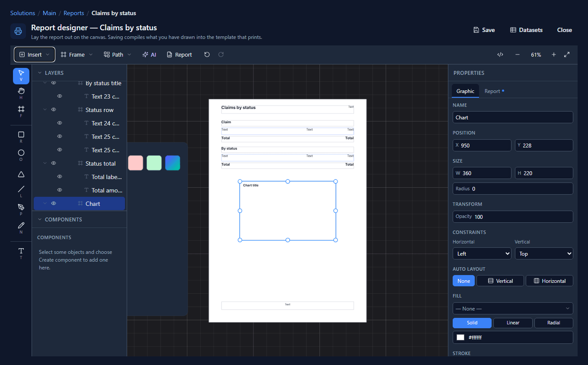This screenshot has height=365, width=588.
Task: Click the AI toolbar button
Action: [149, 54]
